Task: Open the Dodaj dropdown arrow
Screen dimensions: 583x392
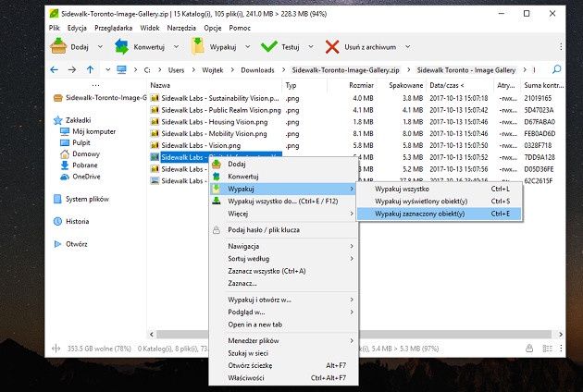Action: click(100, 47)
